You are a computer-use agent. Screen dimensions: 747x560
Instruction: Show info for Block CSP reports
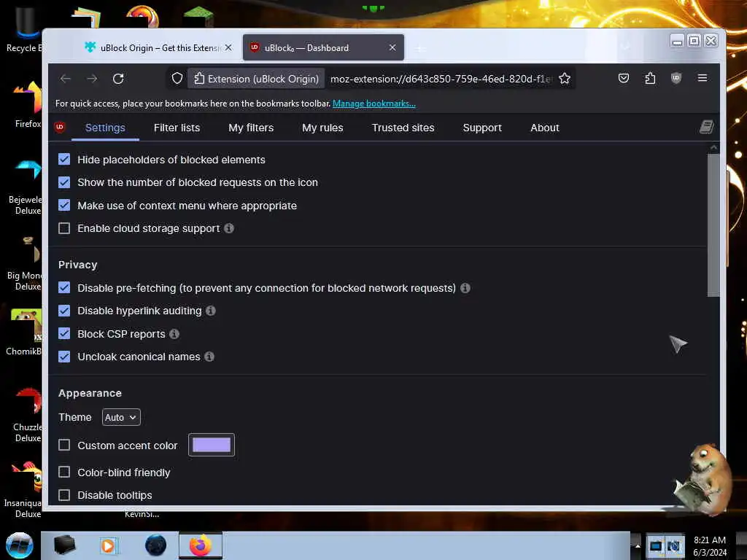pos(174,334)
